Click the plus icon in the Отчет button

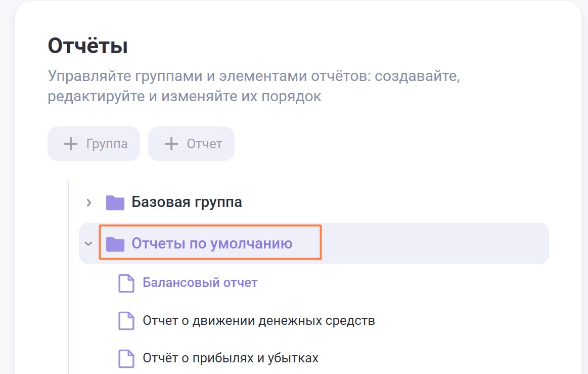(x=172, y=144)
